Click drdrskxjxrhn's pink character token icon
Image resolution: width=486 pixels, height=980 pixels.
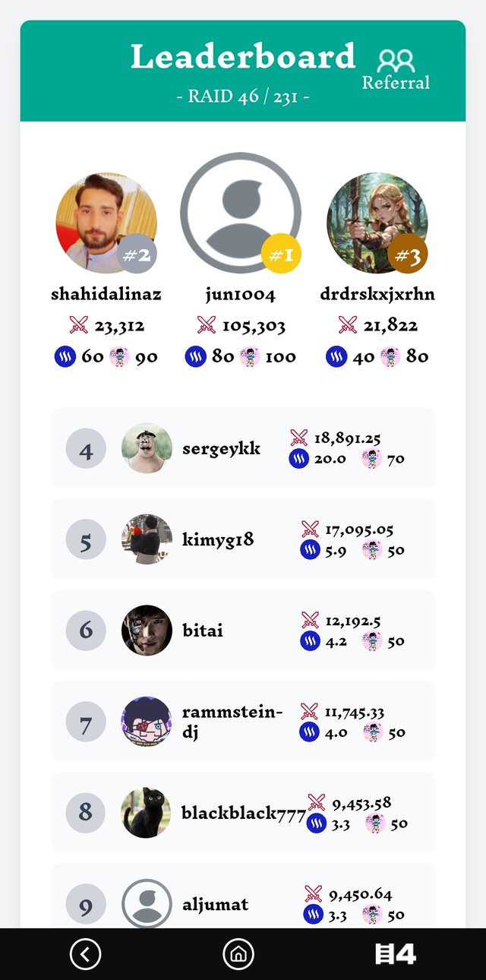tap(390, 356)
